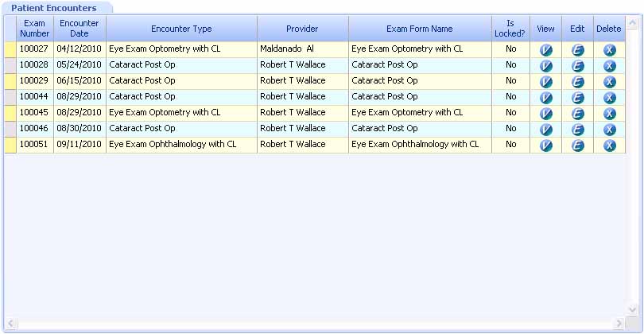644x334 pixels.
Task: Sort by Encounter Type column header
Action: point(181,29)
